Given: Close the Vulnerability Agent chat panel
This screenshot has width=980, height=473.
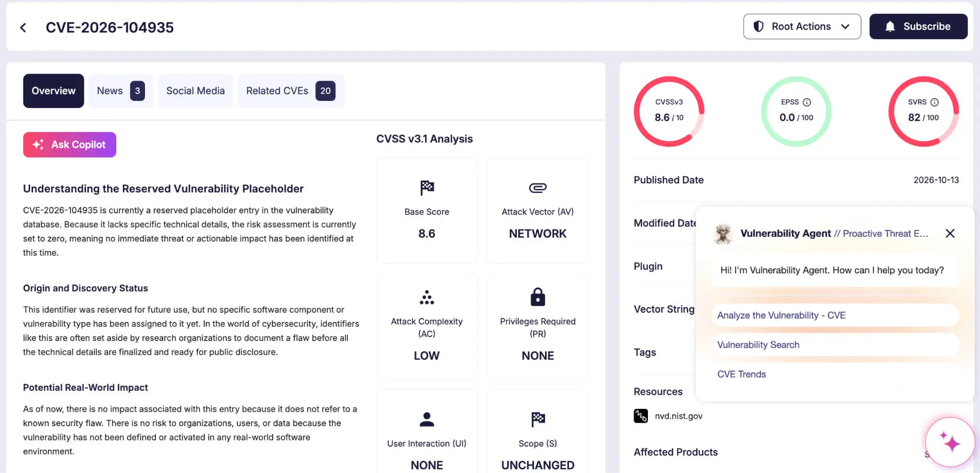Looking at the screenshot, I should [950, 233].
